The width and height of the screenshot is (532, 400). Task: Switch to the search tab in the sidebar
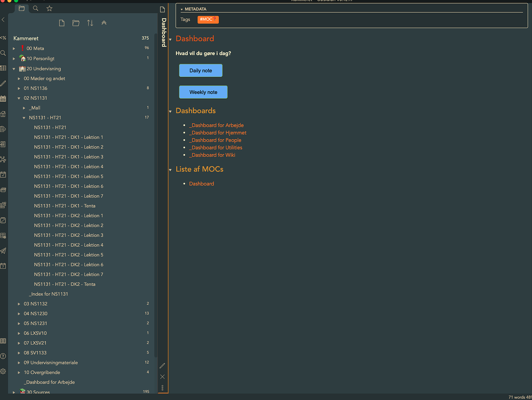click(35, 8)
